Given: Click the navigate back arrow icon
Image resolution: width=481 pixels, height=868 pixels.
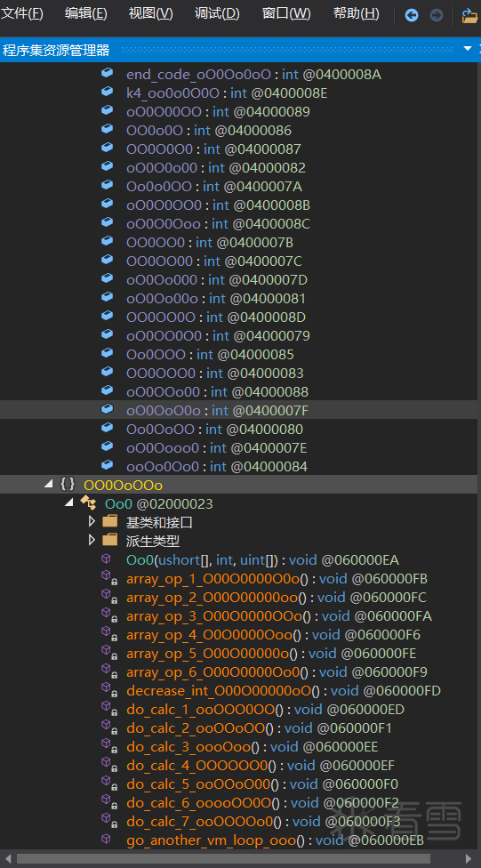Looking at the screenshot, I should (x=412, y=15).
